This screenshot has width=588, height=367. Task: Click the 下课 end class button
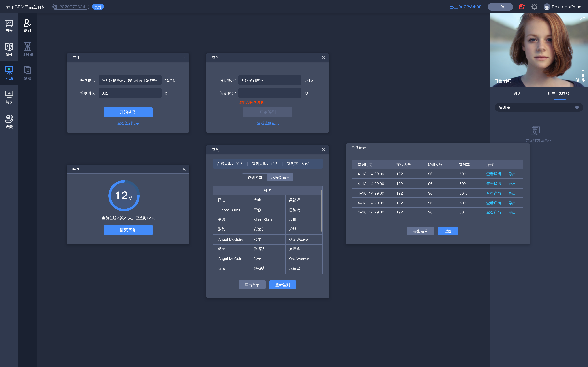coord(500,6)
